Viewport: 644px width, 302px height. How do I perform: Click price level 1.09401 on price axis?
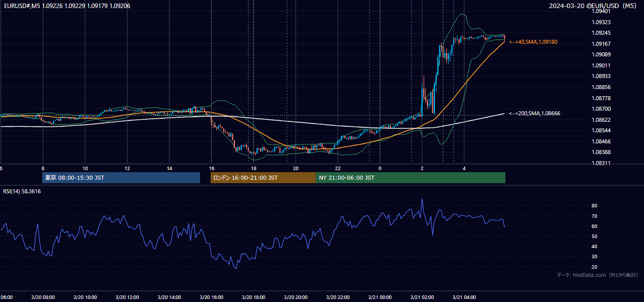pos(601,11)
